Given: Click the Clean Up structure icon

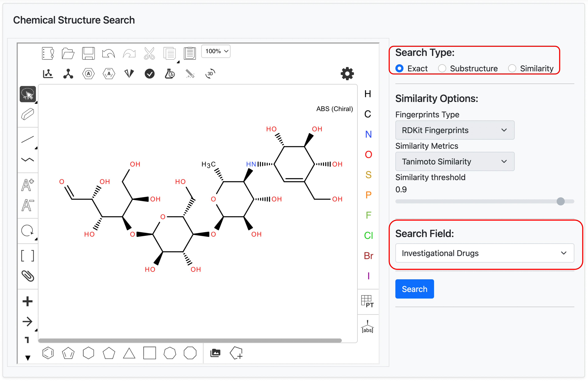Looking at the screenshot, I should pyautogui.click(x=68, y=74).
